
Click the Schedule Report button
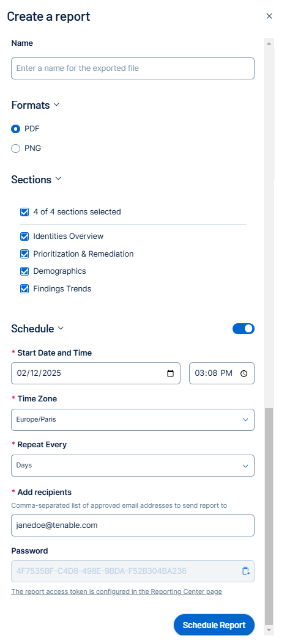tap(214, 625)
